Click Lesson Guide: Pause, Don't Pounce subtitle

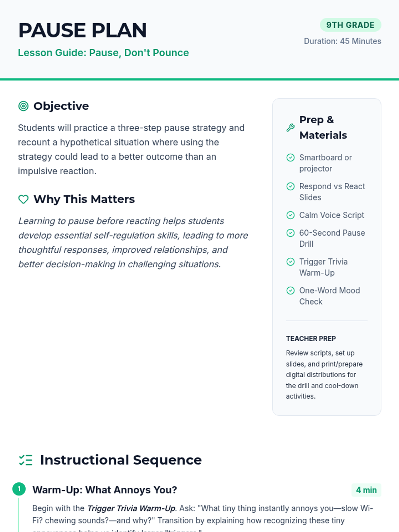click(x=103, y=53)
